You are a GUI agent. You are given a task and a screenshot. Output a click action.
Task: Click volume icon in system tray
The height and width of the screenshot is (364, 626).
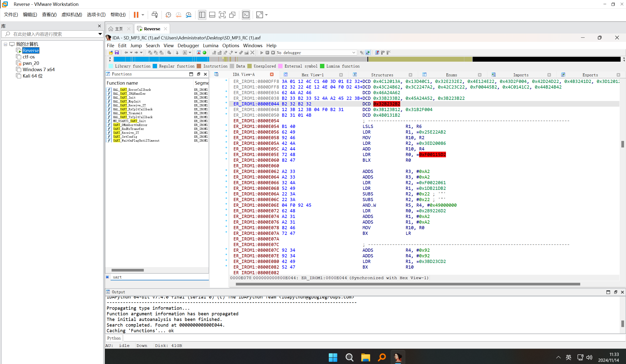pos(589,358)
